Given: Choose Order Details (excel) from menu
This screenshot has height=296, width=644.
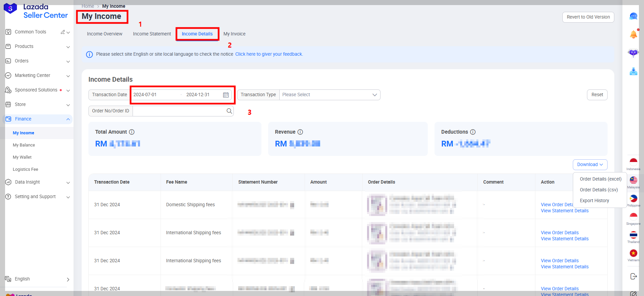Looking at the screenshot, I should point(600,179).
